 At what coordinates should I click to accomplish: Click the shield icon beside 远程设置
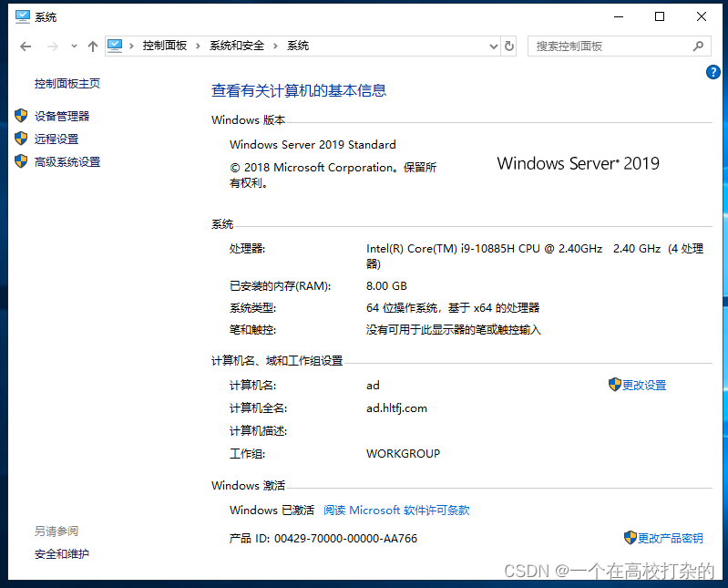click(21, 138)
